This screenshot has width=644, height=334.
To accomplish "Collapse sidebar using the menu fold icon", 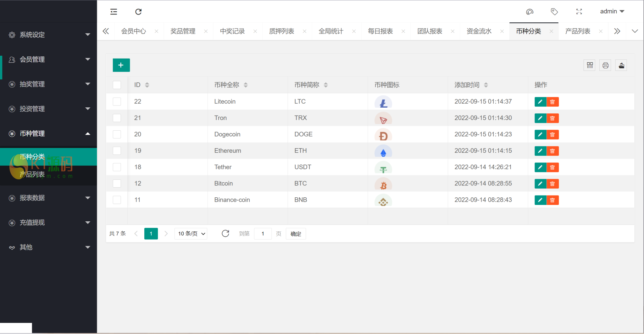I will 114,12.
